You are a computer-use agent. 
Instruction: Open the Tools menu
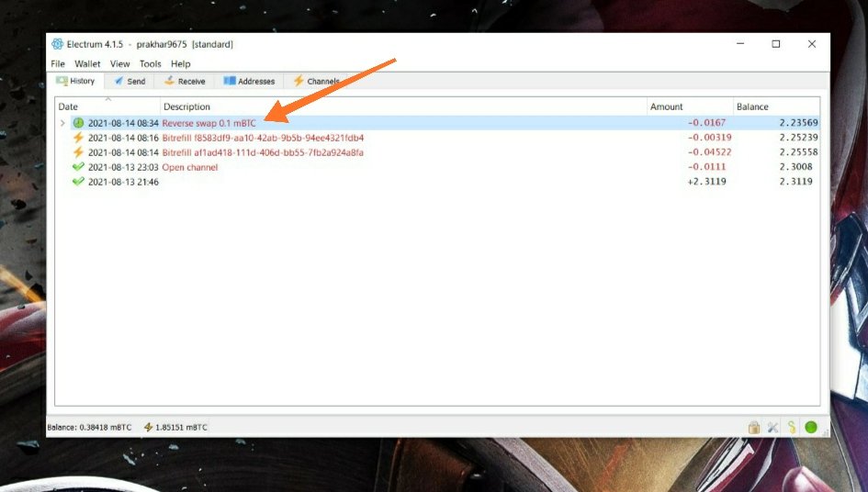(x=150, y=63)
